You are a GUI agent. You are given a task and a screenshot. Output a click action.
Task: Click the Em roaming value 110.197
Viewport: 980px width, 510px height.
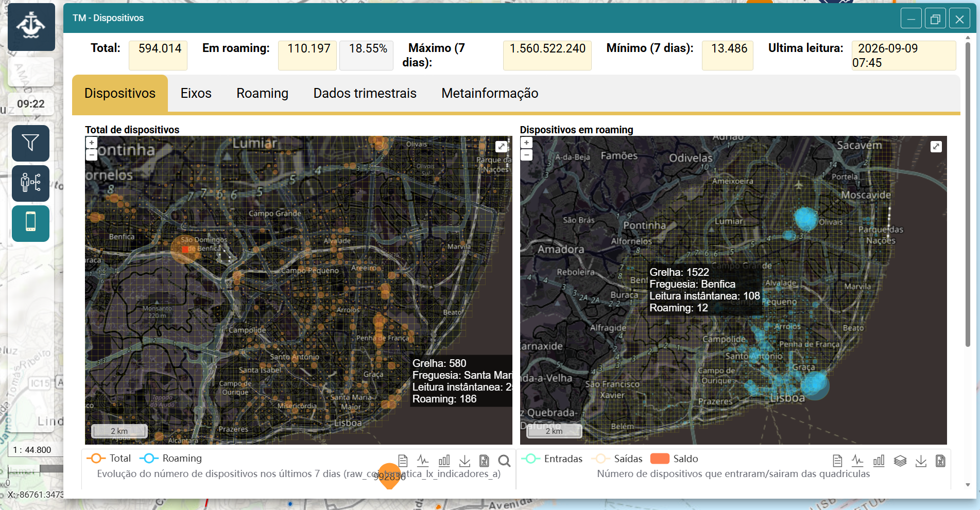tap(307, 55)
